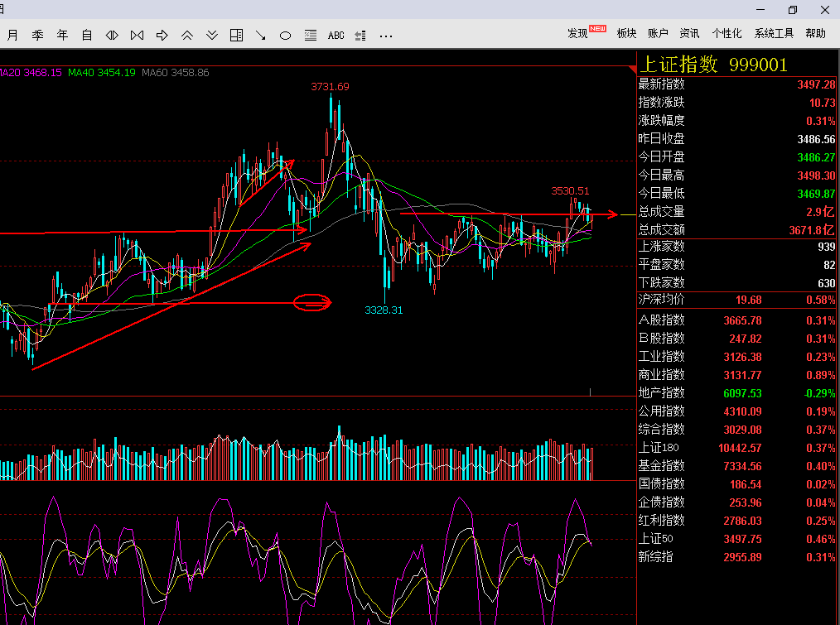Select the 地产指数 row
Screen dimensions: 840x625
pos(736,393)
